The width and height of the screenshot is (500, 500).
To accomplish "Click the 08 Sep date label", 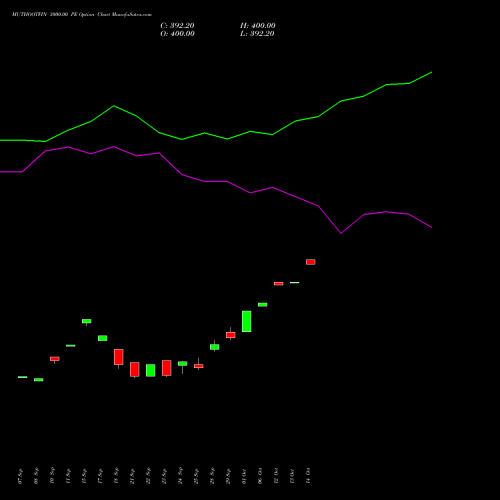I will coord(37,476).
